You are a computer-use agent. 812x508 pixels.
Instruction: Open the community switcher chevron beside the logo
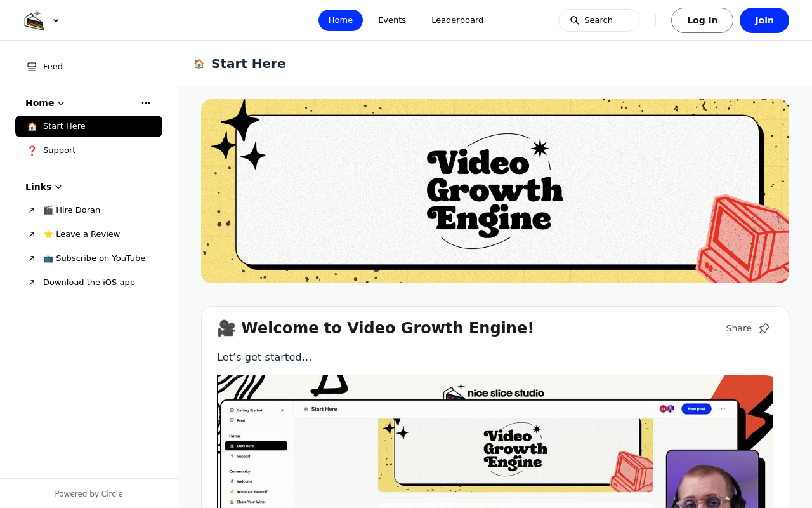click(56, 20)
